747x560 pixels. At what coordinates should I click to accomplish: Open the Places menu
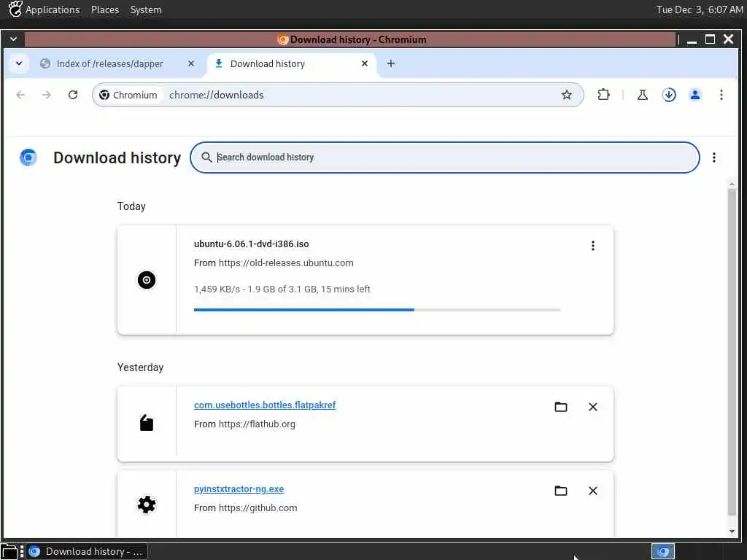coord(105,9)
